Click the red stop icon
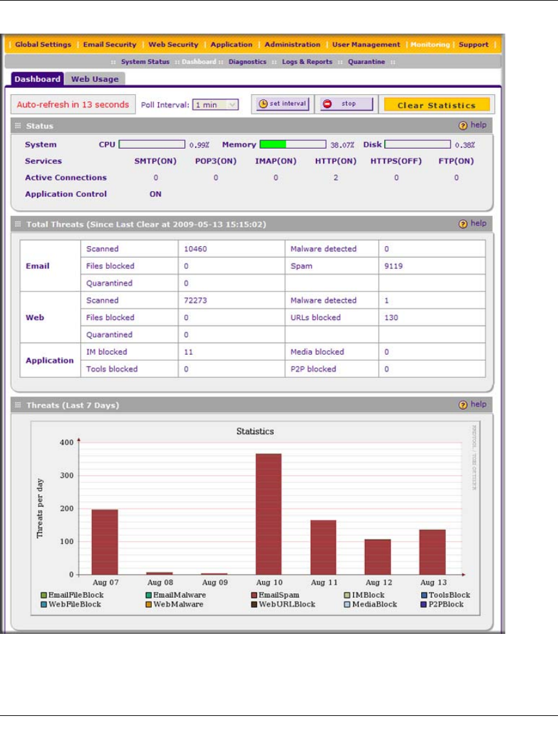This screenshot has width=558, height=756. coord(327,103)
